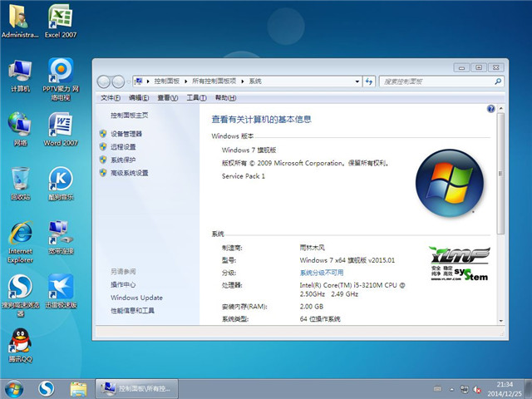
Task: Click the scrollbar up arrow
Action: 500,109
